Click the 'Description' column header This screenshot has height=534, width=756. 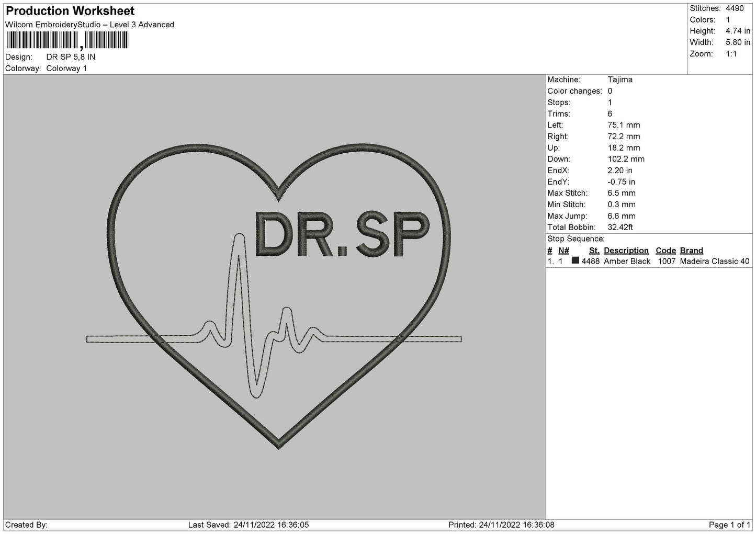(626, 251)
